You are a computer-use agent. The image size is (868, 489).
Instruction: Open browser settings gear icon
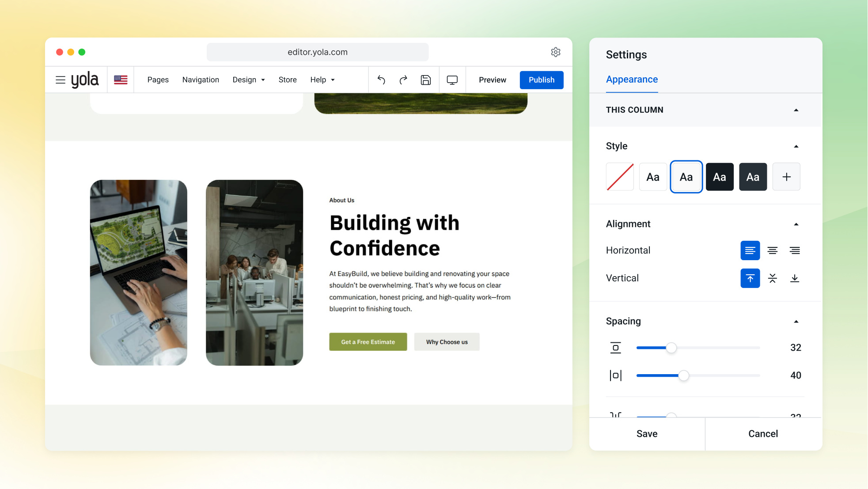pyautogui.click(x=556, y=52)
